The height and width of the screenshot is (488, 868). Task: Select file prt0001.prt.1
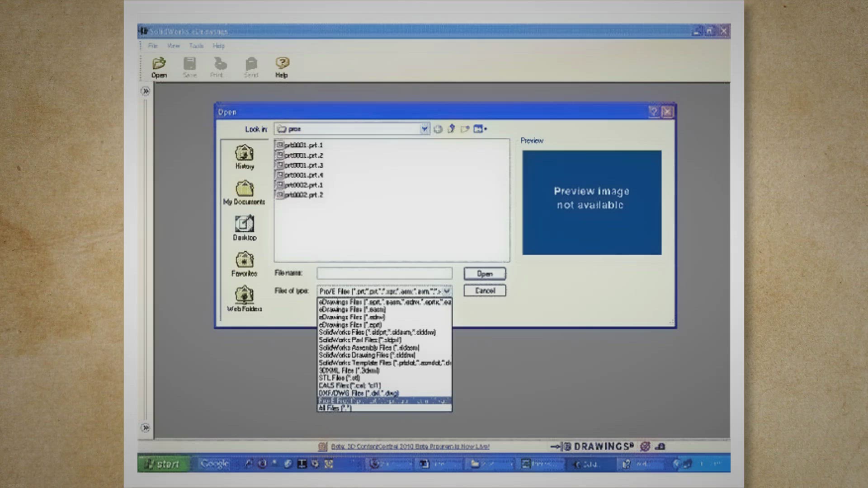[299, 145]
